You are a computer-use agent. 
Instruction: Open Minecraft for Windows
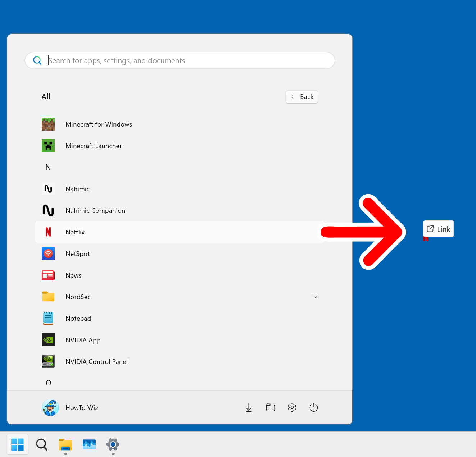(99, 124)
